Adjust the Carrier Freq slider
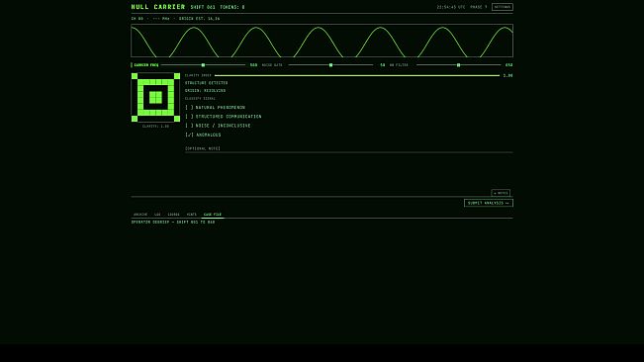 click(203, 65)
